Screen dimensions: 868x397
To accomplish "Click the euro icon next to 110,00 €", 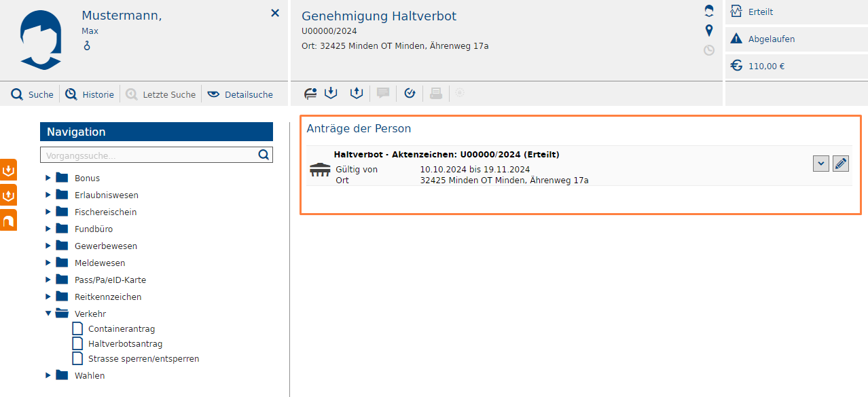I will pos(736,66).
